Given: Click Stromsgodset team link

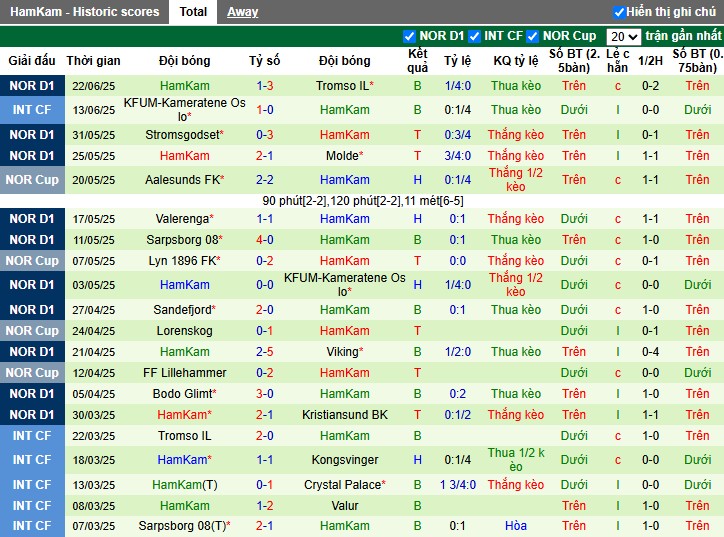Looking at the screenshot, I should click(184, 135).
